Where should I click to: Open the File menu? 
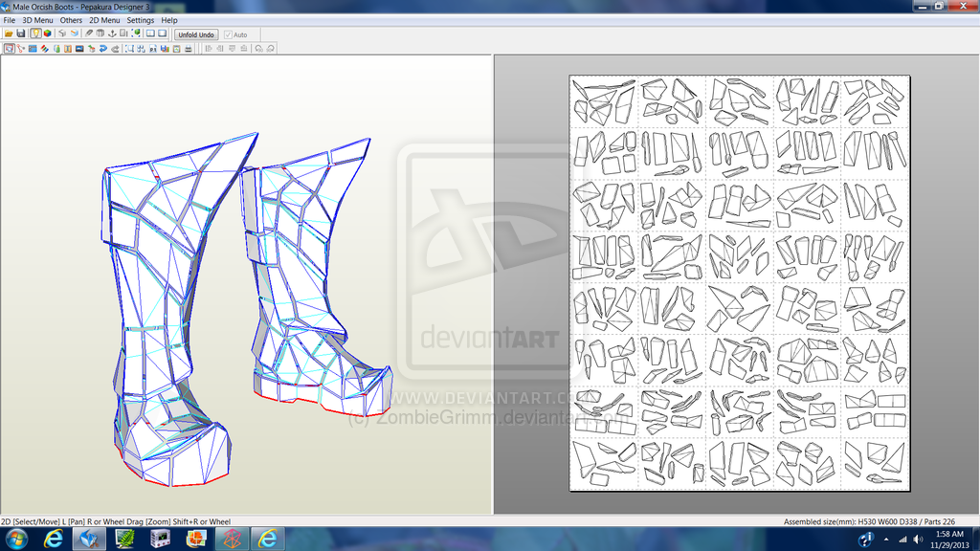click(x=10, y=20)
